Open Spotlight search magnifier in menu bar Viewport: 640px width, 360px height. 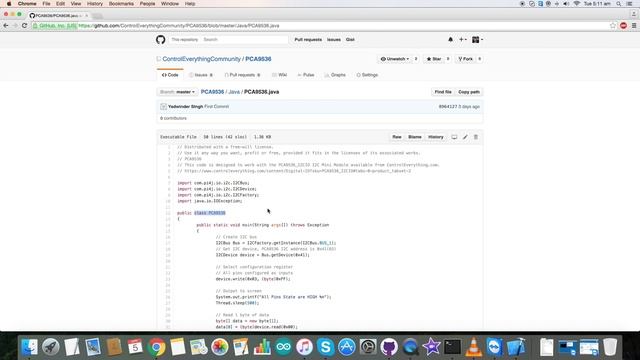tap(619, 4)
